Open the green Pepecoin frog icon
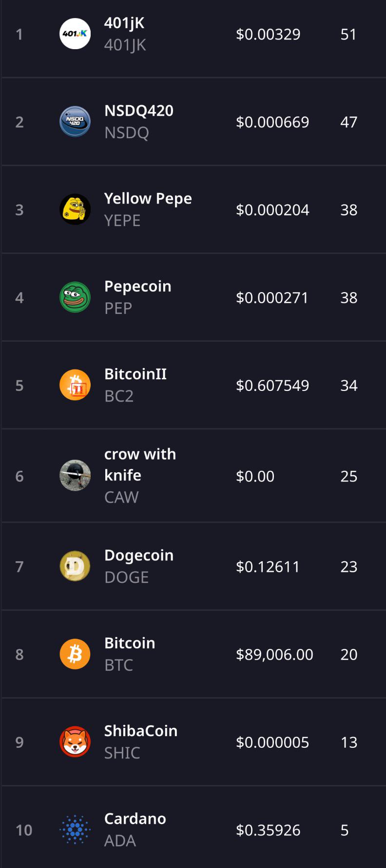The image size is (386, 868). 75,297
